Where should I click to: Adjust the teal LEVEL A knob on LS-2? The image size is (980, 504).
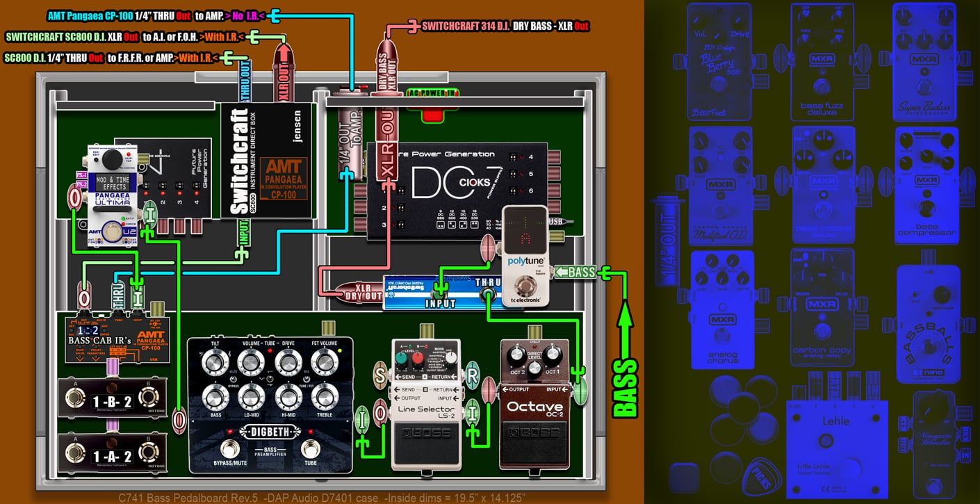(x=401, y=358)
